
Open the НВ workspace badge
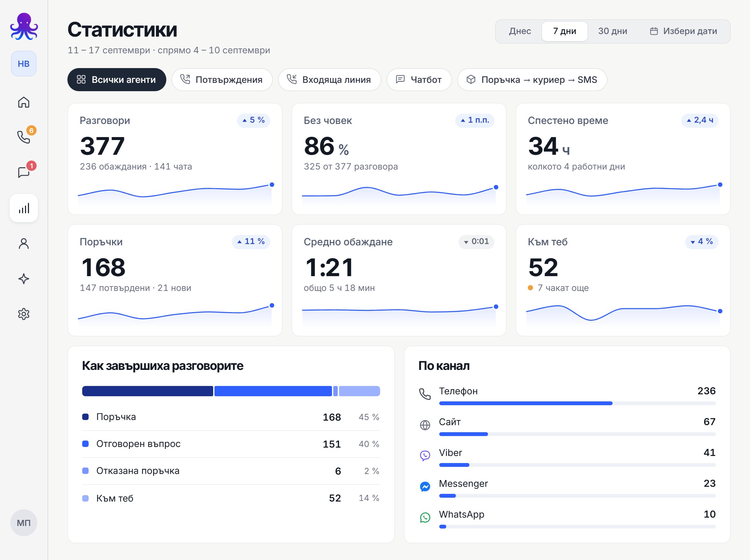click(x=24, y=64)
